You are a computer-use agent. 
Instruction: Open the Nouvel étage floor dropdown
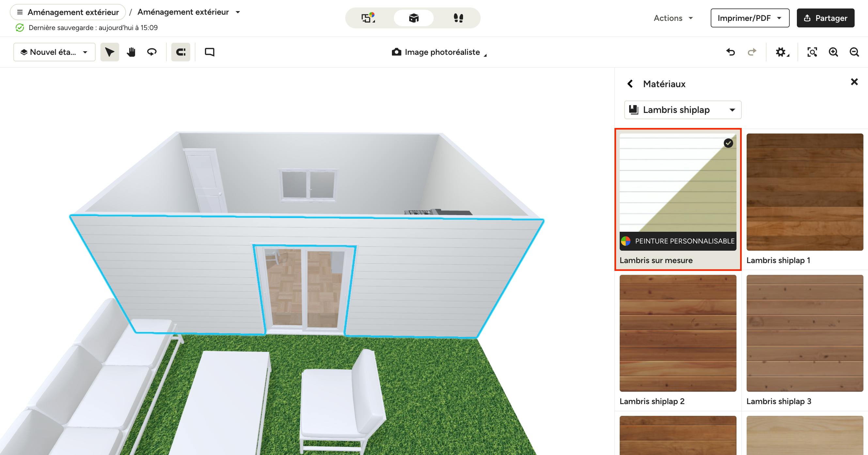54,52
